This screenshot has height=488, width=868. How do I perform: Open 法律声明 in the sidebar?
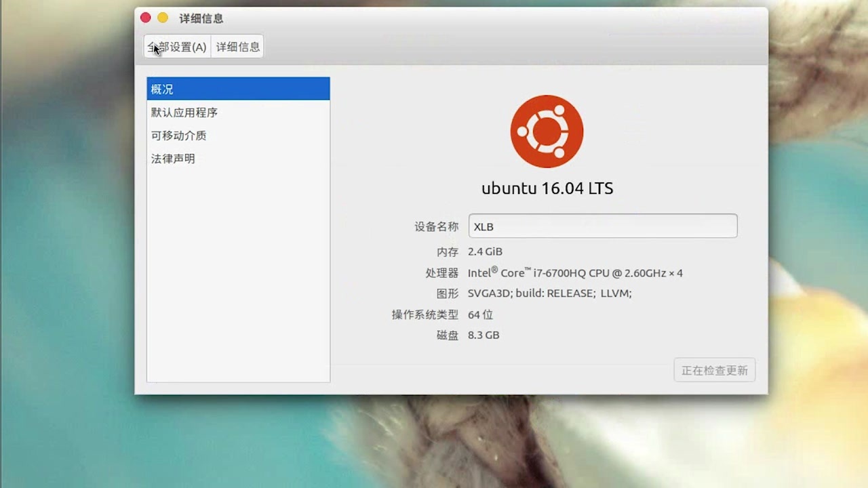point(238,159)
